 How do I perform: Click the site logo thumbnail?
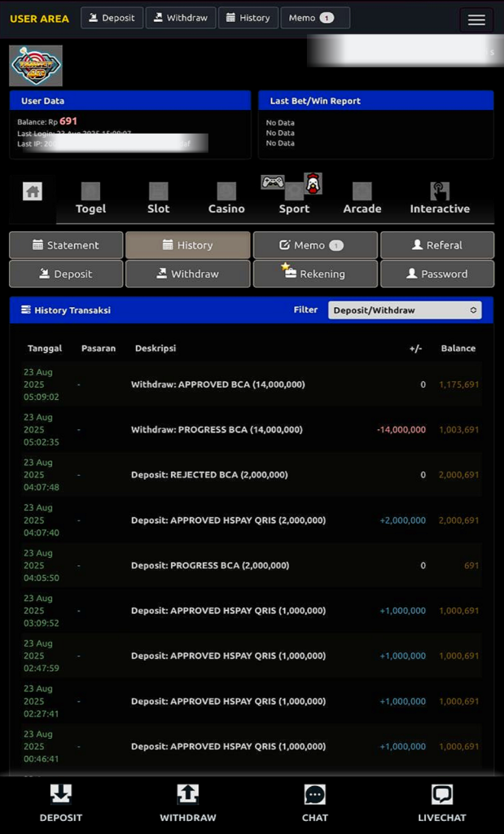click(x=36, y=66)
